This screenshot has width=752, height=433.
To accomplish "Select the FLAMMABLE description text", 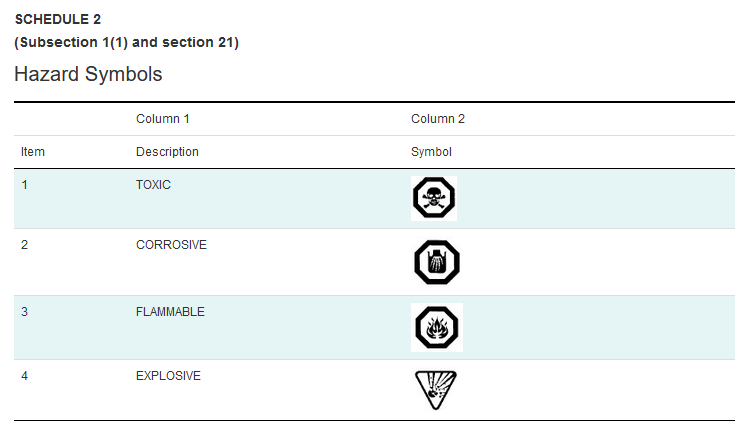I will [x=170, y=312].
